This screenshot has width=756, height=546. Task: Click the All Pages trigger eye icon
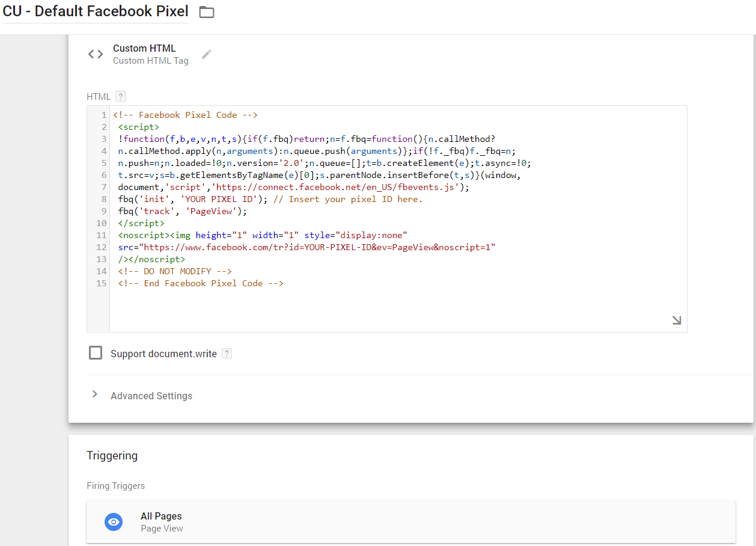114,522
